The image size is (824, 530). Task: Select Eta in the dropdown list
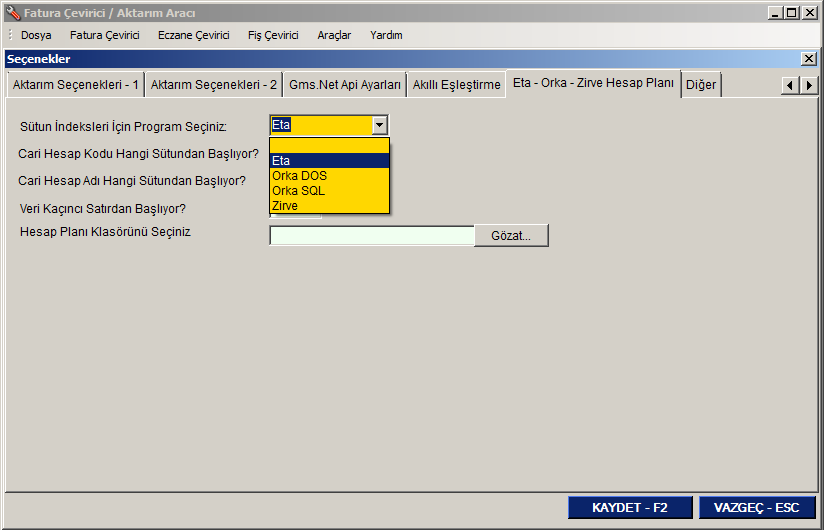coord(329,160)
